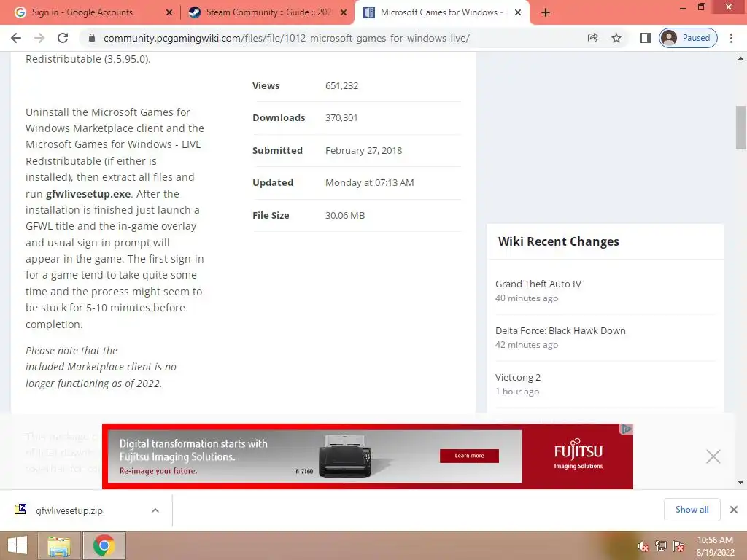
Task: Click the submitted date February 27, 2018
Action: pyautogui.click(x=363, y=150)
